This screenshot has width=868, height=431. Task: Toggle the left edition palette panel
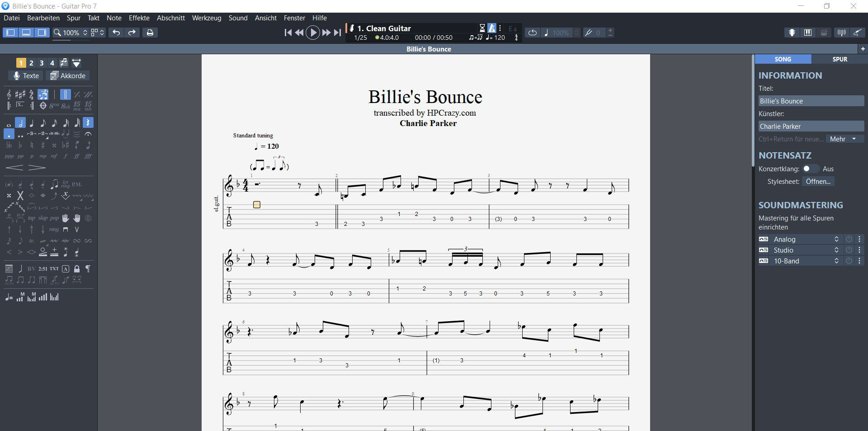(10, 33)
